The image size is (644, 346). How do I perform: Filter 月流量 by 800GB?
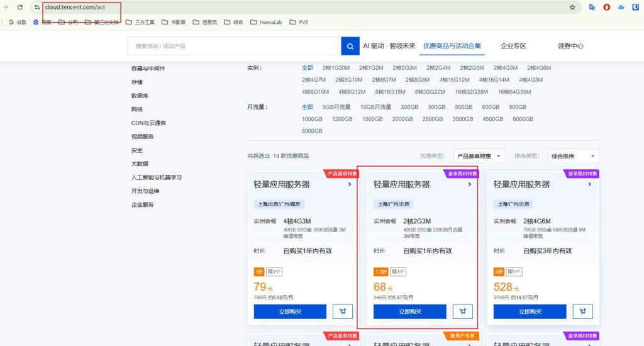(x=518, y=107)
